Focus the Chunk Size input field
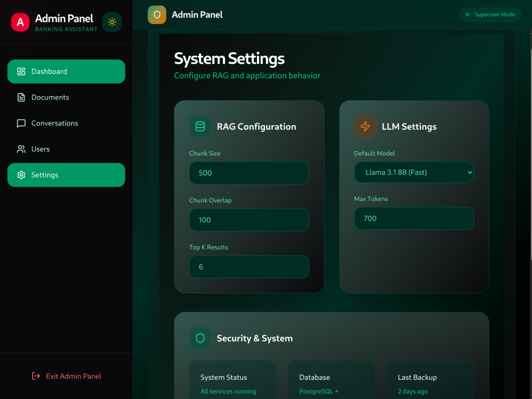The height and width of the screenshot is (399, 532). (x=249, y=173)
